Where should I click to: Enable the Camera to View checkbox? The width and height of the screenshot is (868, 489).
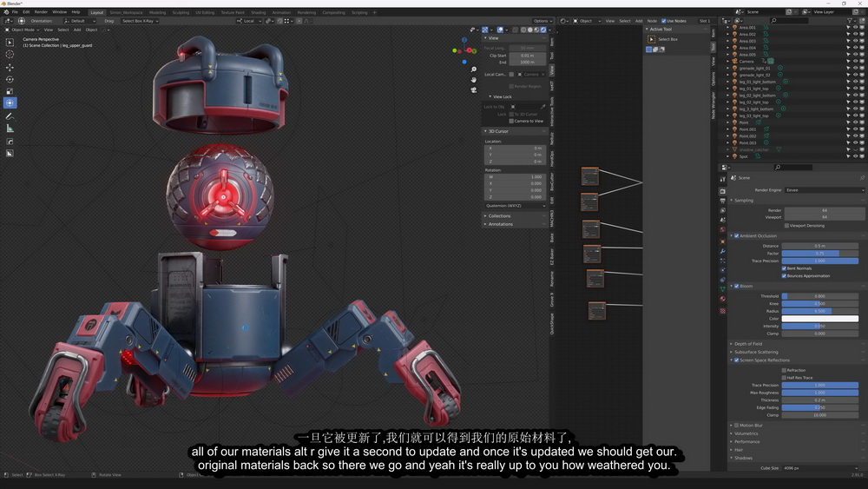tap(511, 121)
